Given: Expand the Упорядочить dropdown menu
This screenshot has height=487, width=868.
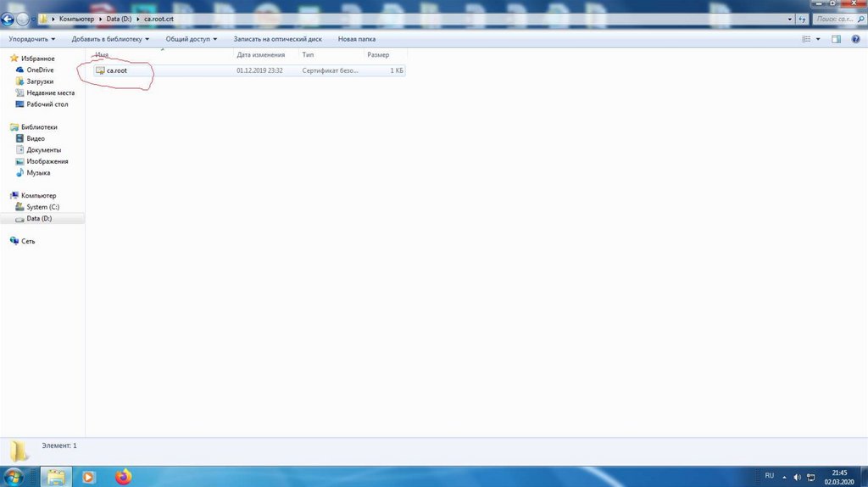Looking at the screenshot, I should tap(32, 39).
